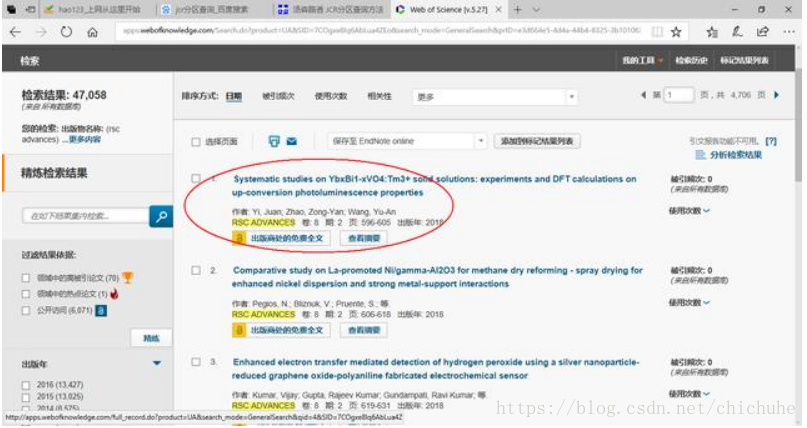
Task: Click the highly cited trophy icon
Action: point(128,278)
